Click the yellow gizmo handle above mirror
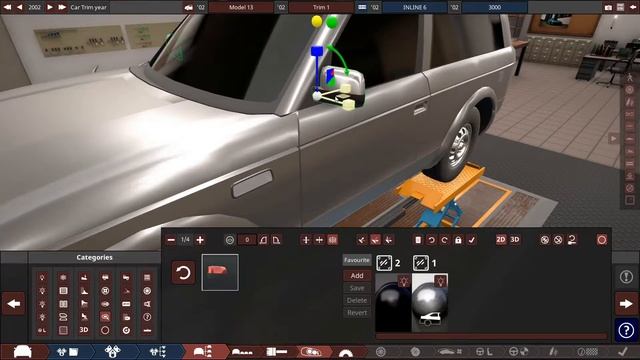The height and width of the screenshot is (360, 640). click(x=317, y=21)
